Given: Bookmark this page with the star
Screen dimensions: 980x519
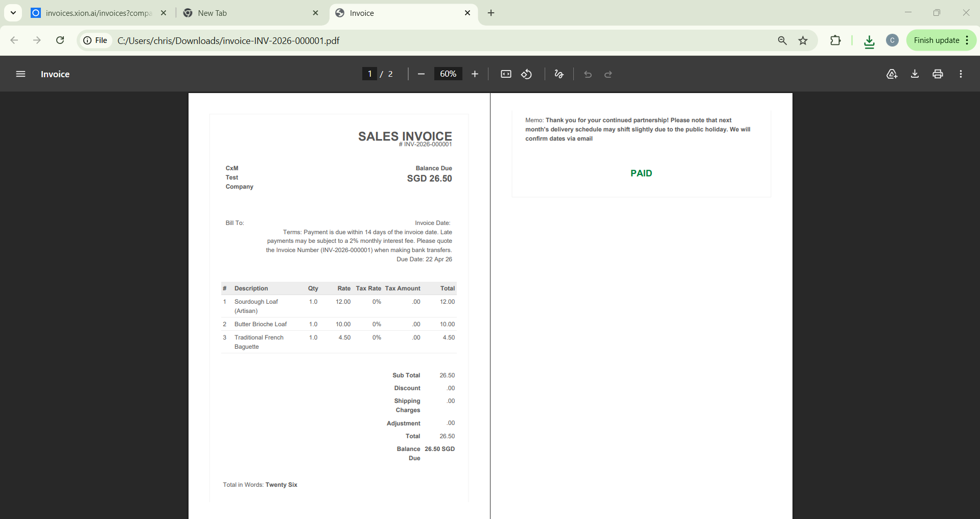Looking at the screenshot, I should tap(803, 40).
